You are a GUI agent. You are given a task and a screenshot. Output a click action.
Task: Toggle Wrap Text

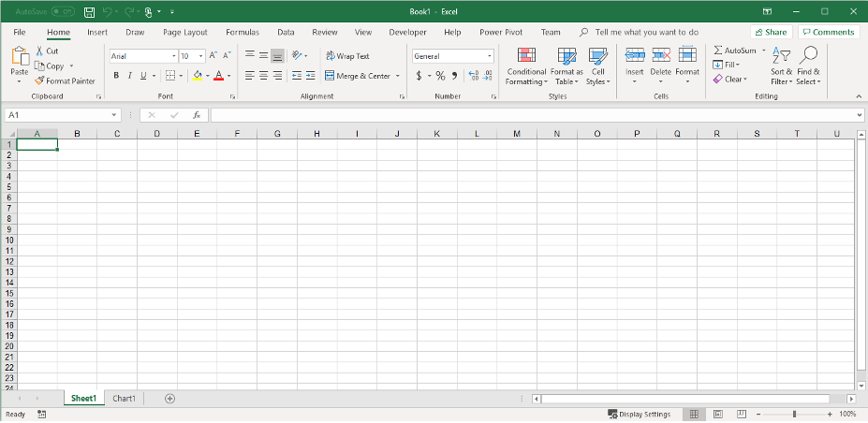(x=347, y=56)
